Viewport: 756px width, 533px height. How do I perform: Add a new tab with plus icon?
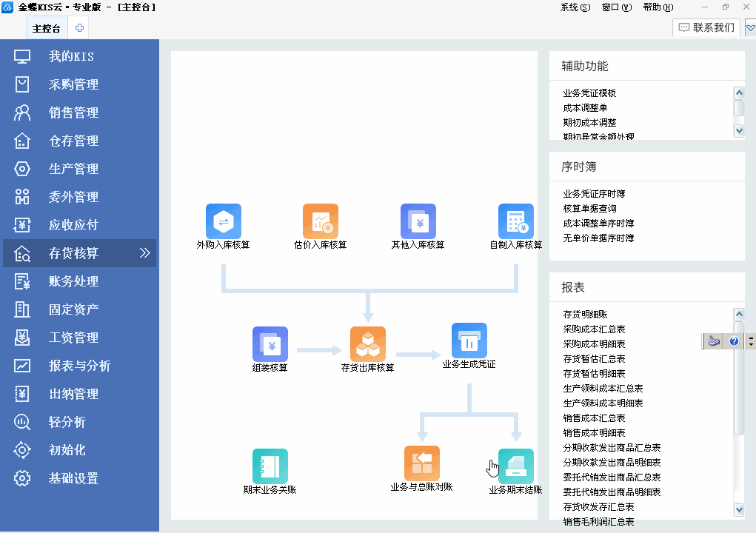click(x=79, y=28)
